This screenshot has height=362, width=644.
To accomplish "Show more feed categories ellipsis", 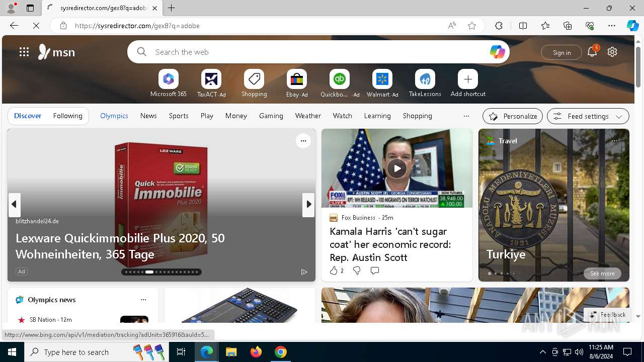I will [466, 116].
